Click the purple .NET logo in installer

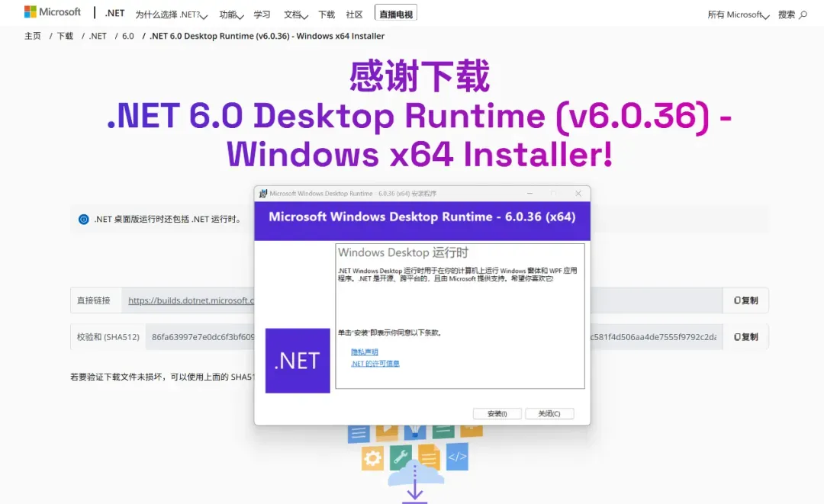pyautogui.click(x=298, y=361)
